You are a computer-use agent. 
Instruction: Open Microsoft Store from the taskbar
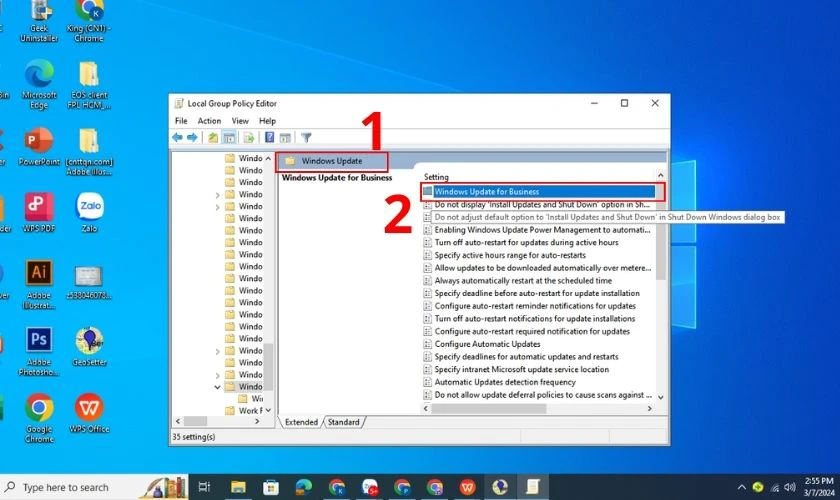click(271, 487)
